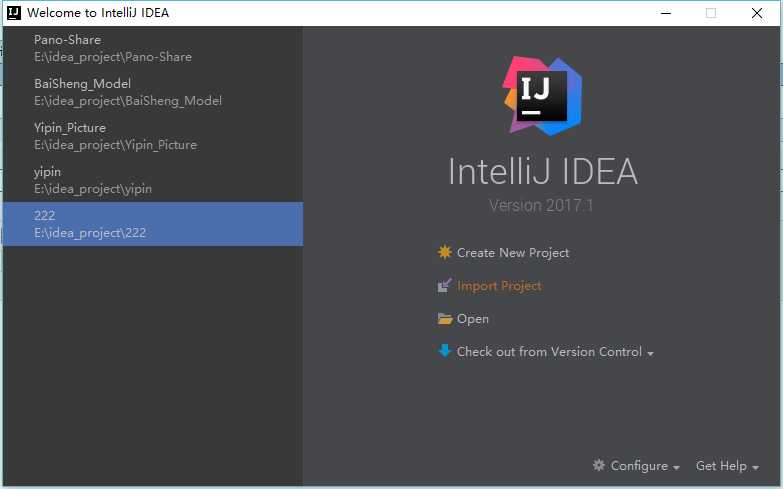Click the Welcome to IntelliJ IDEA title
The image size is (783, 489).
(98, 12)
